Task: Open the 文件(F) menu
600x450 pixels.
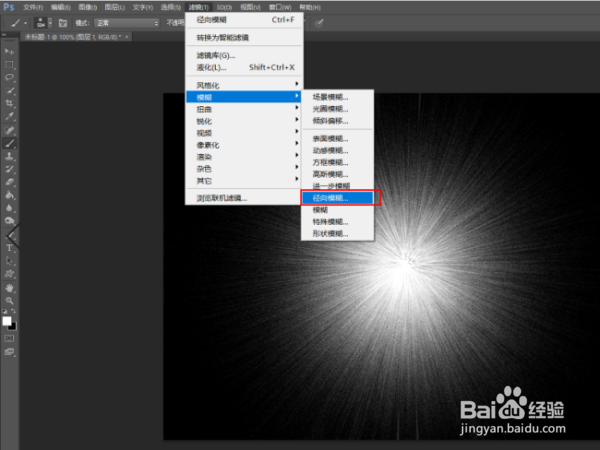Action: pos(33,7)
